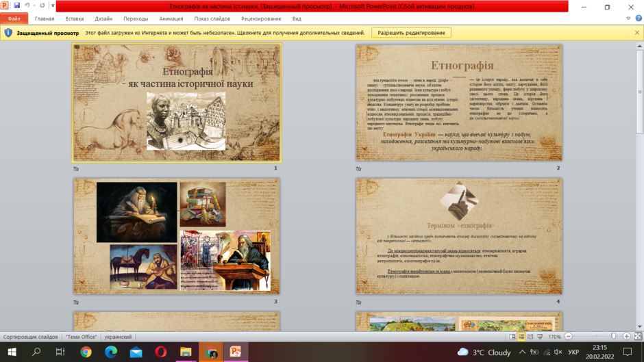
Task: Toggle the Slide Sorter view button
Action: [521, 337]
